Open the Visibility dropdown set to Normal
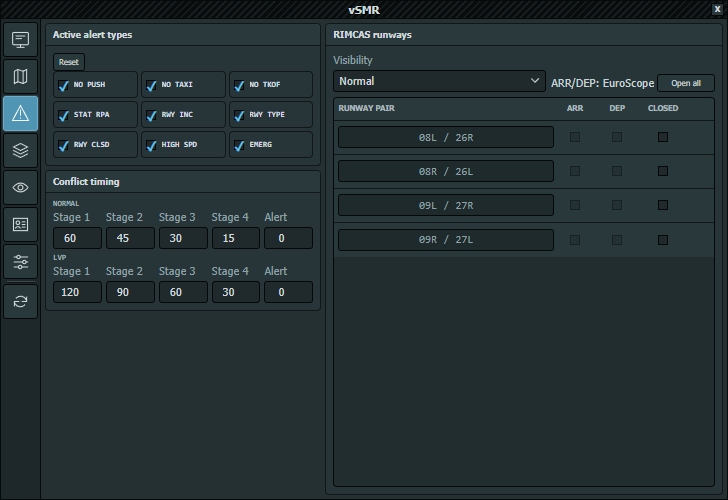The image size is (728, 500). click(439, 81)
